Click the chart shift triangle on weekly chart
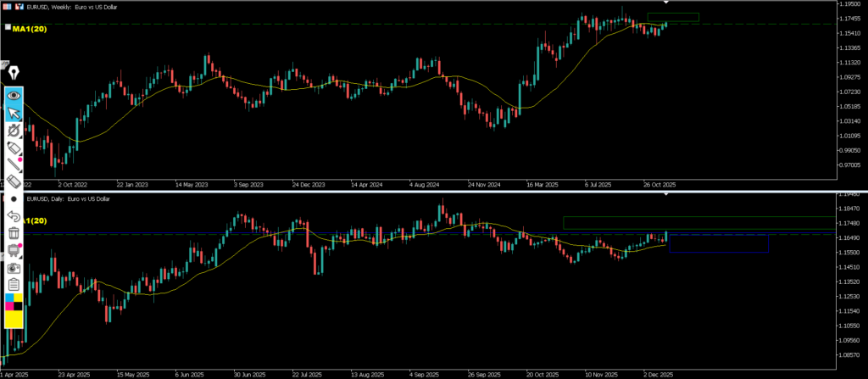The height and width of the screenshot is (379, 868). [x=665, y=3]
